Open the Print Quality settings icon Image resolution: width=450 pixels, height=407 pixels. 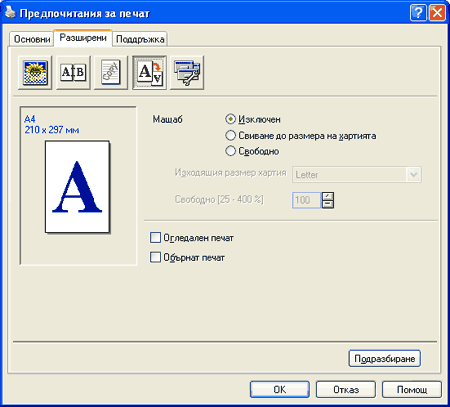point(35,72)
